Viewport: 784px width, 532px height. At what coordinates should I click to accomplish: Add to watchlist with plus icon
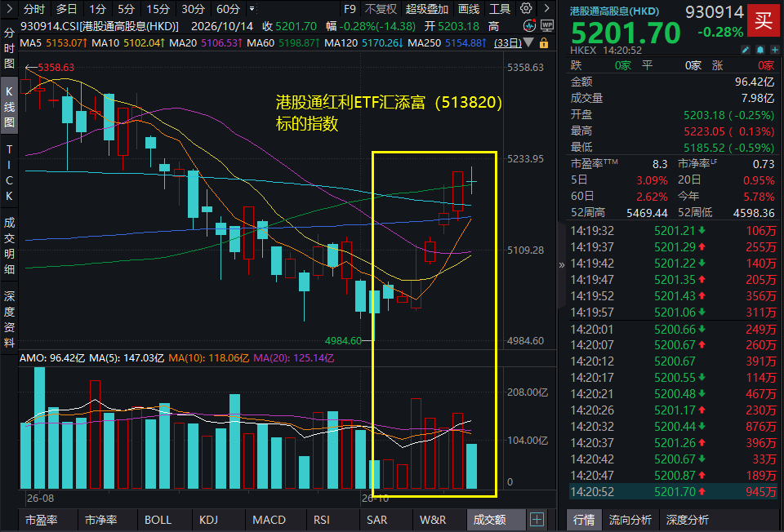pyautogui.click(x=774, y=50)
